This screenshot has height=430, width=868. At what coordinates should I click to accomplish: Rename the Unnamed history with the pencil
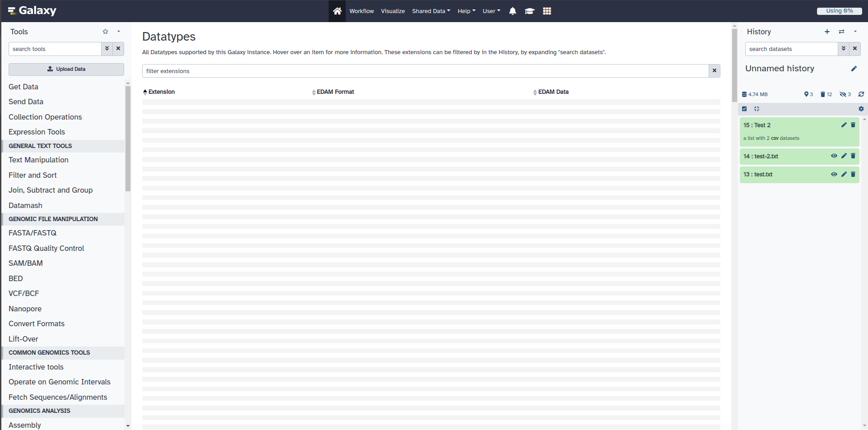pos(854,69)
